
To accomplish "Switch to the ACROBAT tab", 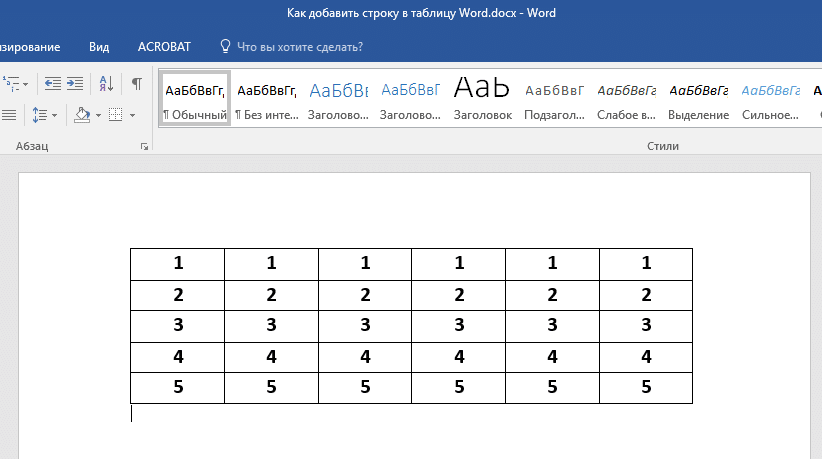I will click(163, 46).
